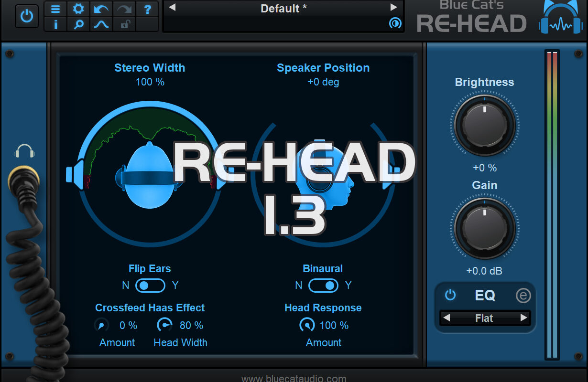Click the A/B compare circle icon
Image resolution: width=588 pixels, height=382 pixels.
(x=395, y=23)
